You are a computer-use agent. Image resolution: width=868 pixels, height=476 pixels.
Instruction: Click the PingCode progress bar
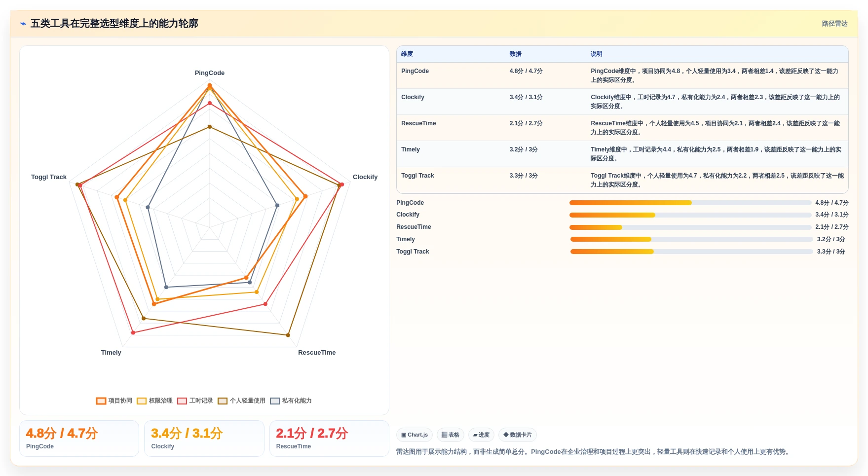[690, 203]
